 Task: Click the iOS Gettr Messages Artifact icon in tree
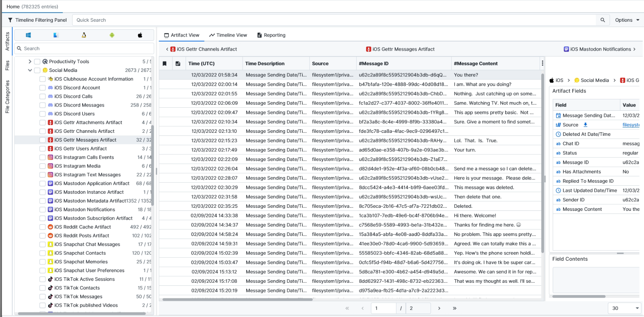pyautogui.click(x=50, y=140)
